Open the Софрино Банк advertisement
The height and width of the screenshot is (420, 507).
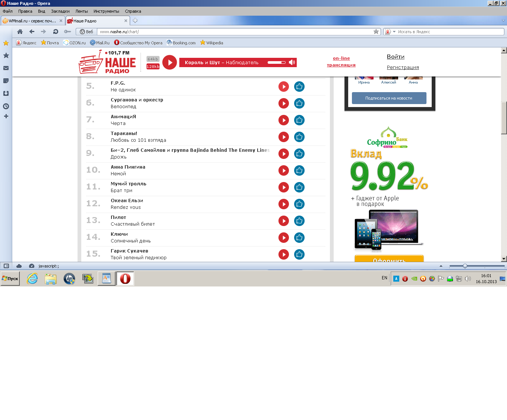(x=389, y=193)
